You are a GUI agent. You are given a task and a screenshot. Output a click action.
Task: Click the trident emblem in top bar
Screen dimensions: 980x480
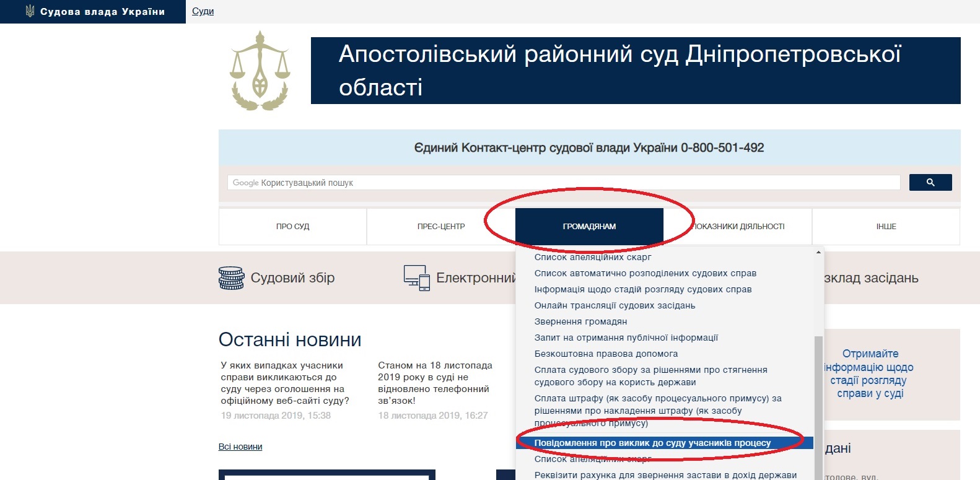coord(30,11)
